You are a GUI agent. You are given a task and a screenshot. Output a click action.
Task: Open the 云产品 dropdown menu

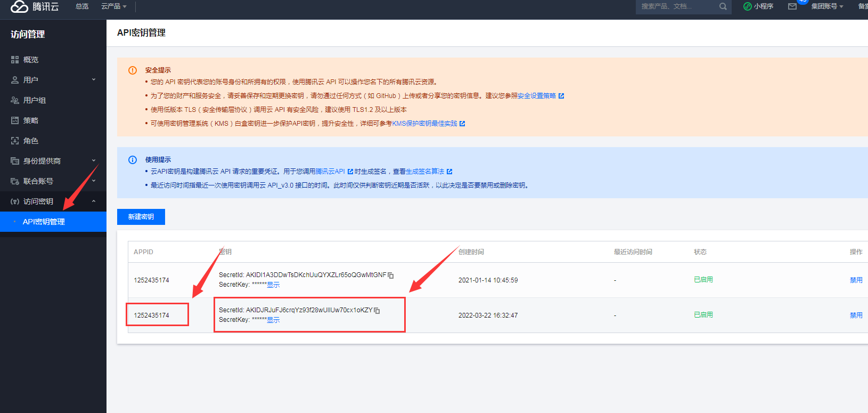point(113,6)
